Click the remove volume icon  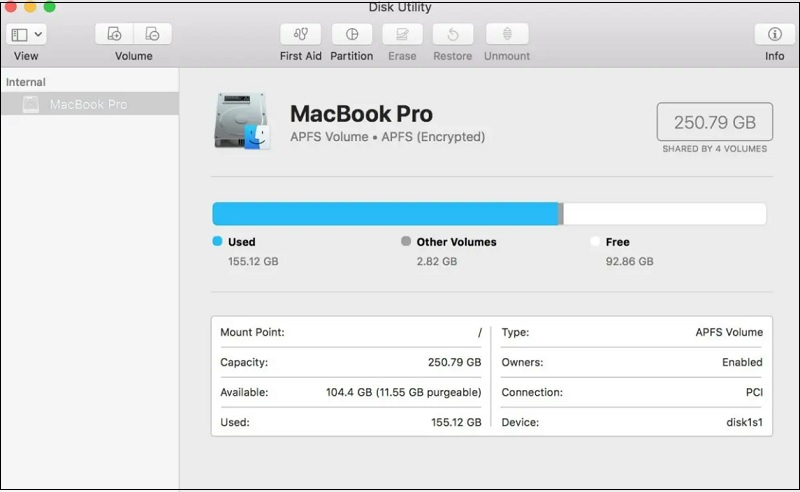click(x=153, y=34)
